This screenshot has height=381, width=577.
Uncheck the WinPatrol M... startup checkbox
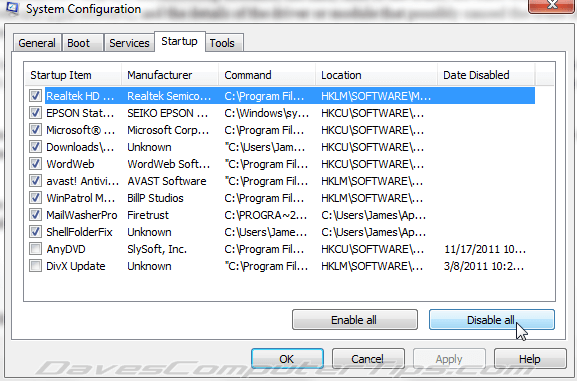[35, 198]
